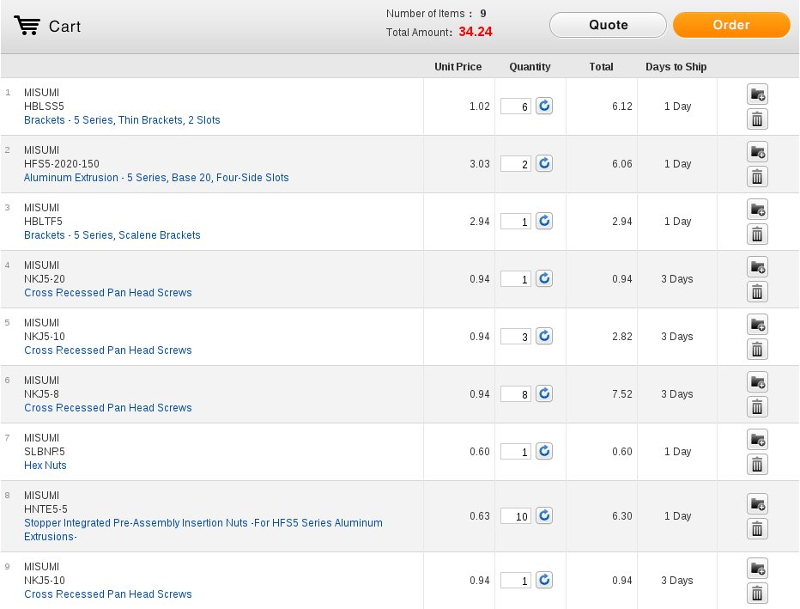Open Brackets Scalene Brackets product page
The width and height of the screenshot is (800, 609).
112,236
